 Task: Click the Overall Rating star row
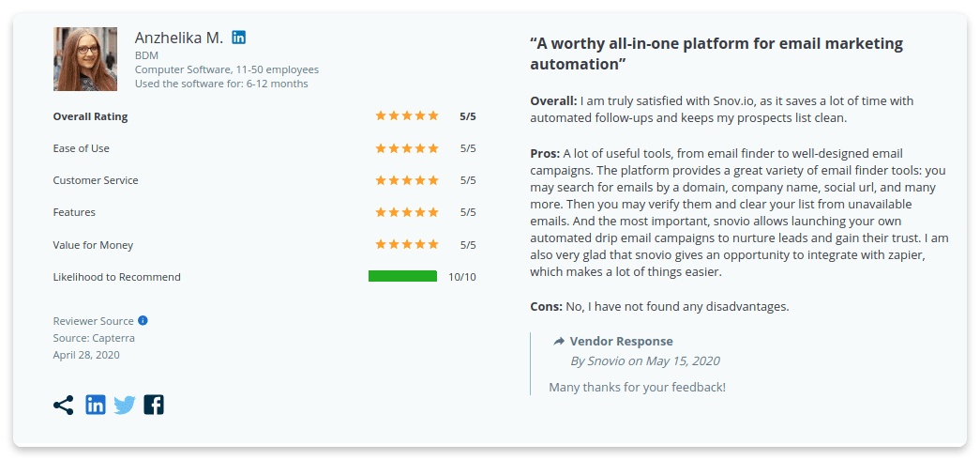(407, 116)
